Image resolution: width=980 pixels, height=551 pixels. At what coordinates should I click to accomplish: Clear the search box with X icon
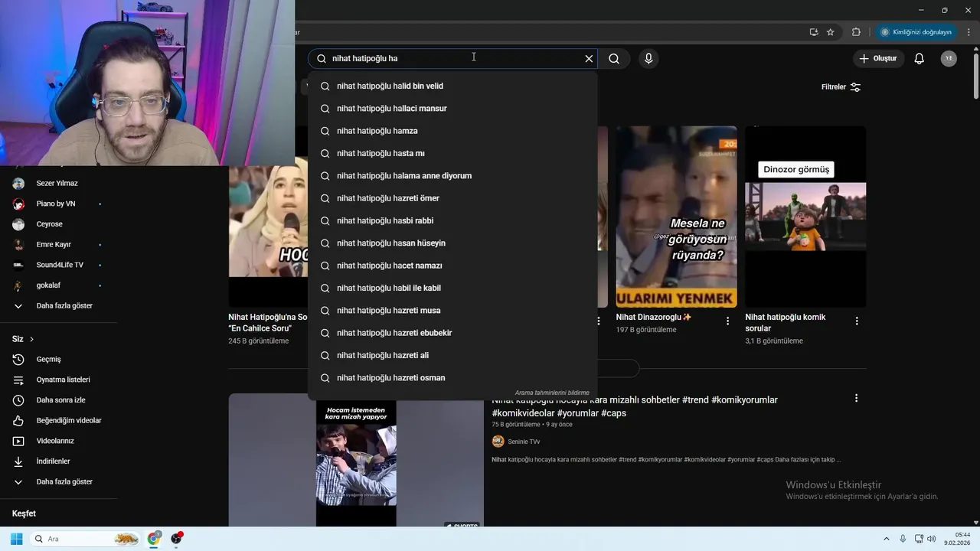pyautogui.click(x=589, y=58)
